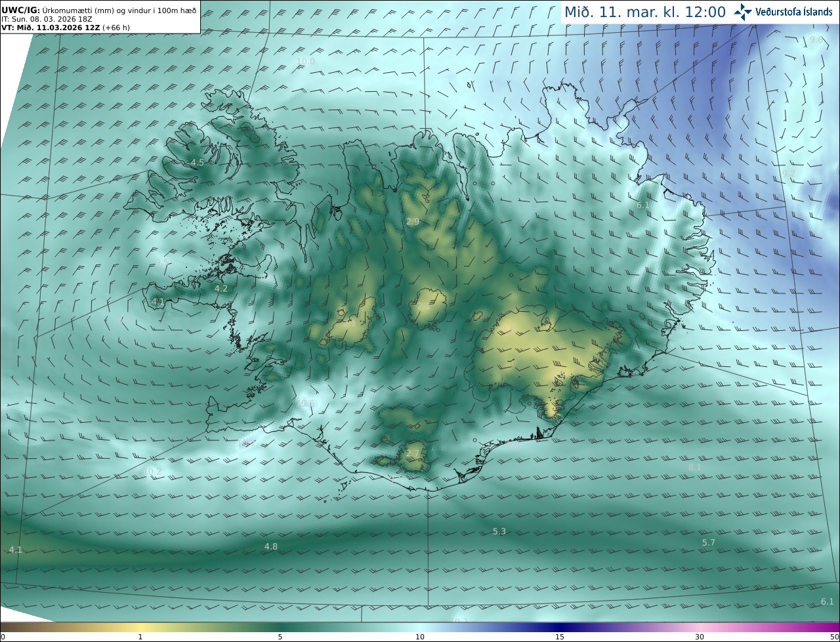The width and height of the screenshot is (840, 642).
Task: Click the 'VT: Mið. 11.03.2026 12Z (+66 h)' line
Action: coord(65,28)
